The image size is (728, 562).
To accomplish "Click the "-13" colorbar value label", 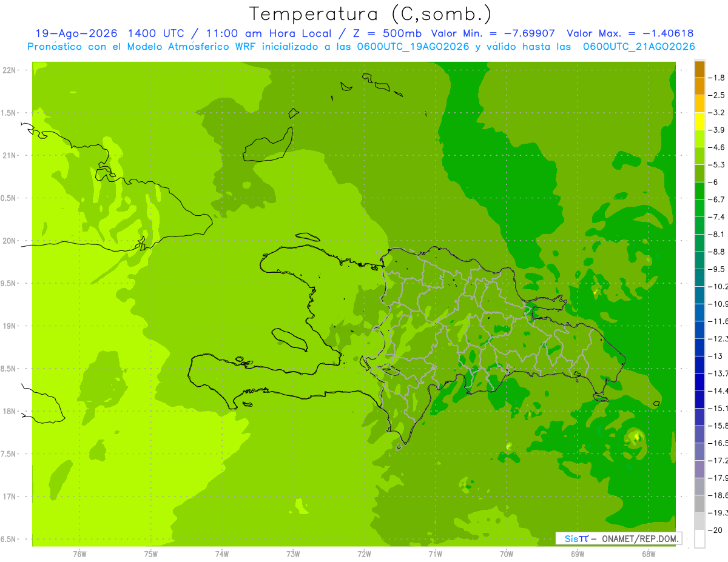I will (715, 356).
